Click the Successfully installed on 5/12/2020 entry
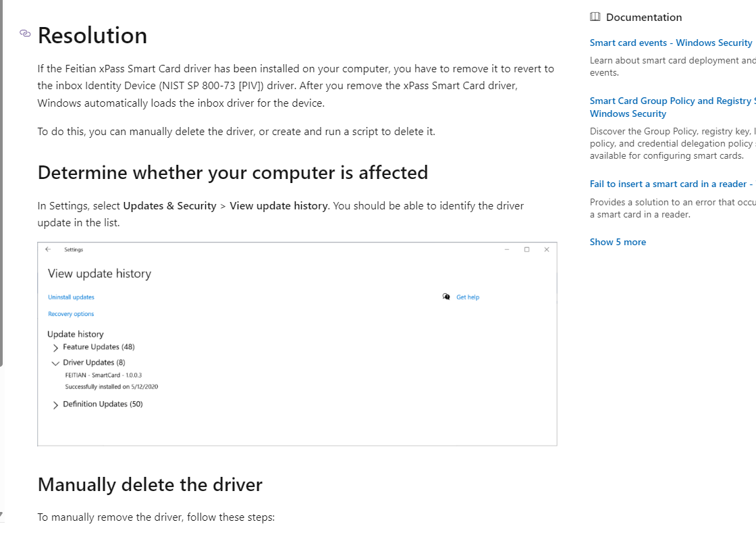This screenshot has height=539, width=756. 111,386
